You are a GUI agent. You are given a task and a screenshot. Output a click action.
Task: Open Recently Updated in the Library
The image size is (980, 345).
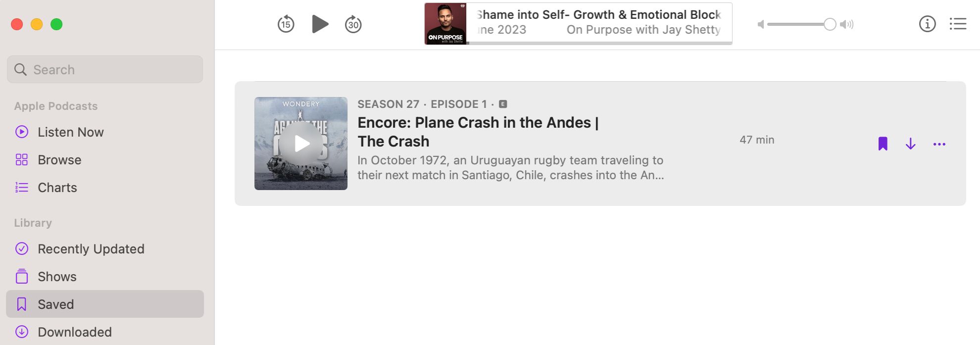tap(91, 248)
